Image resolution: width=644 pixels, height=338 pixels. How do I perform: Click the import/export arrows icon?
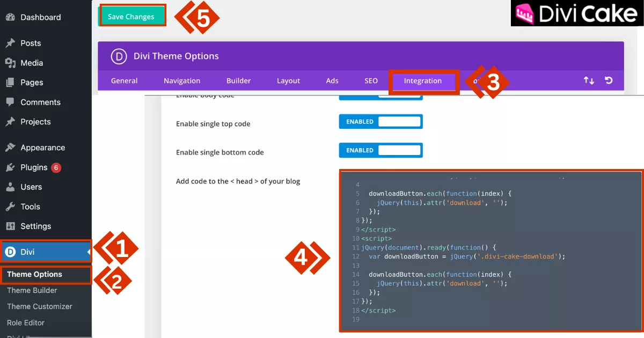click(x=589, y=80)
